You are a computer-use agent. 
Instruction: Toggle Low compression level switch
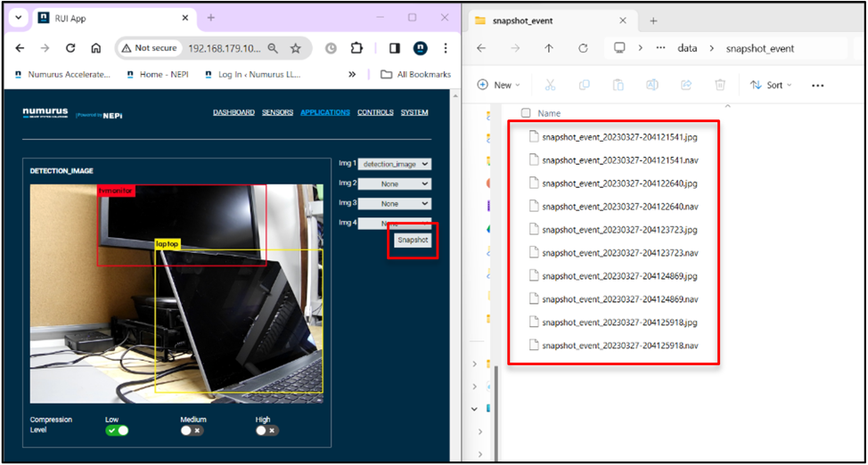tap(117, 430)
